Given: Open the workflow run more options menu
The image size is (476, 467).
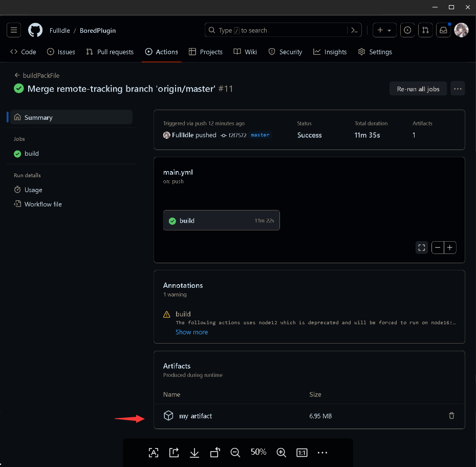Looking at the screenshot, I should 458,89.
